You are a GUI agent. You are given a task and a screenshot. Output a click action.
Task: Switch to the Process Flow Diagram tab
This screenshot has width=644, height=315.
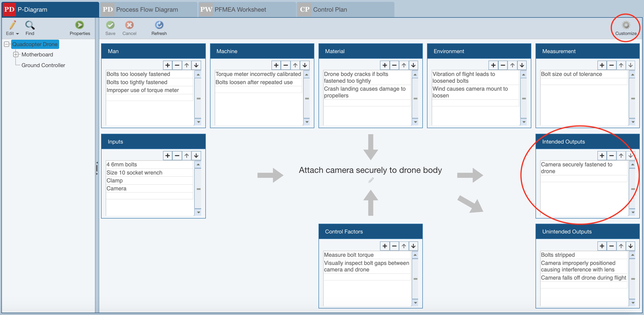pyautogui.click(x=147, y=10)
